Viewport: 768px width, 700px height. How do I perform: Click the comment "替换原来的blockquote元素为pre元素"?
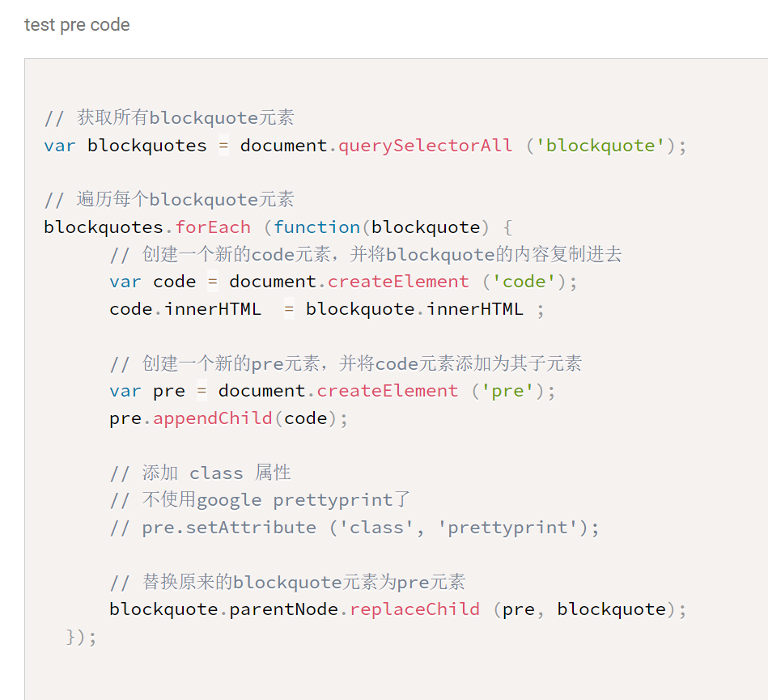(x=287, y=583)
